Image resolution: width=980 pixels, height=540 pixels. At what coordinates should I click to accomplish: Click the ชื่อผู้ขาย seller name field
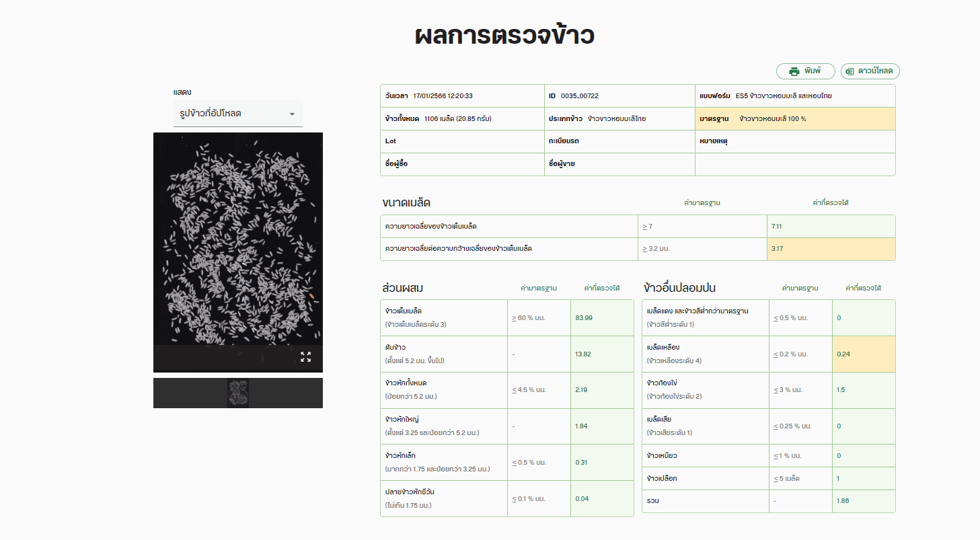[619, 164]
